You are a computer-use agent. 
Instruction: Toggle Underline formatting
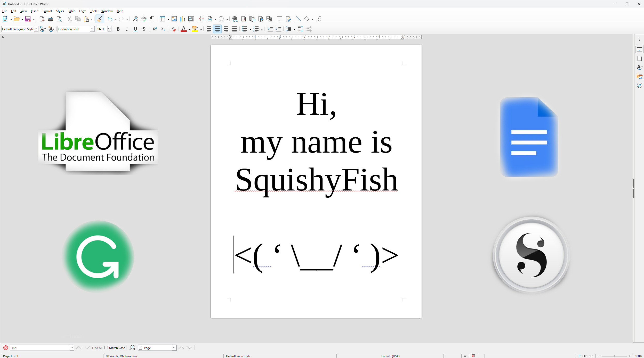coord(135,29)
